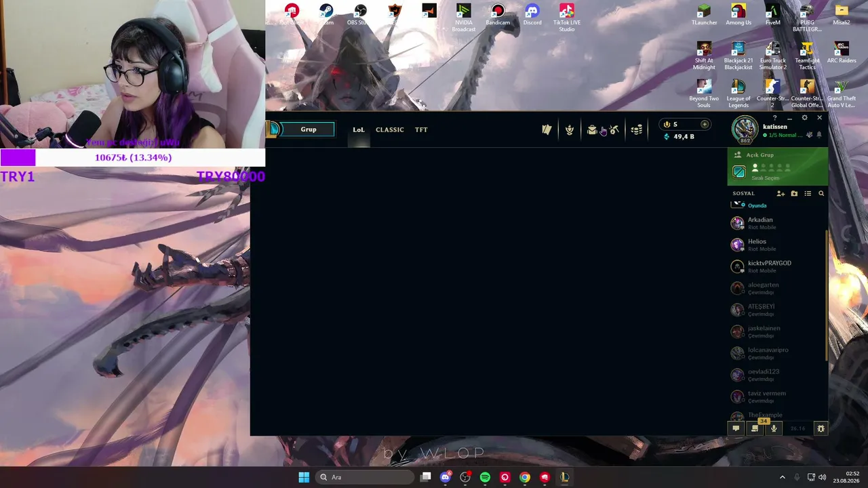Click the Blackjack 21 Blackjackist shortcut
Viewport: 868px width, 488px height.
[738, 56]
